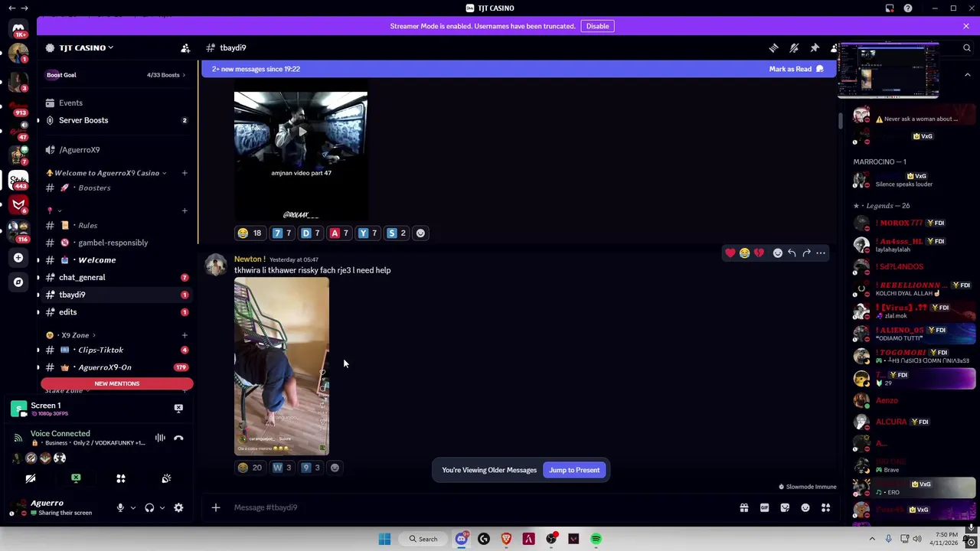
Task: Click plus attachment button in message box
Action: pyautogui.click(x=216, y=507)
